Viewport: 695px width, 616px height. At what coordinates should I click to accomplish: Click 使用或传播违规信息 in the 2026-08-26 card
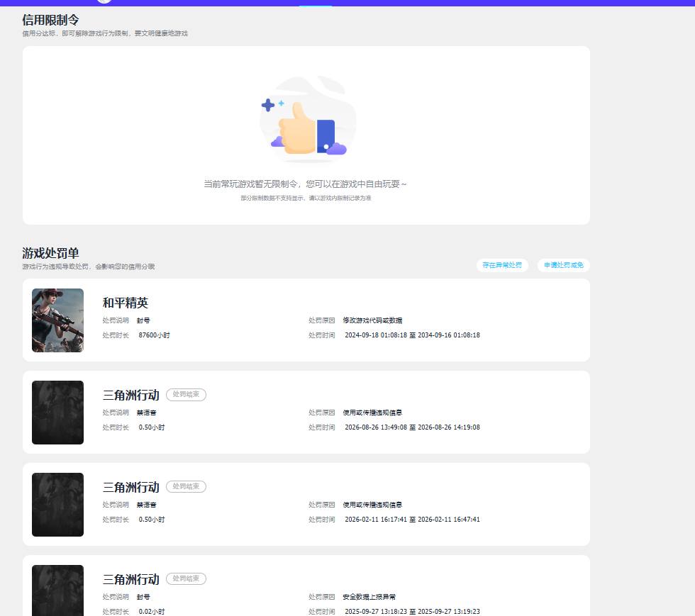coord(372,413)
